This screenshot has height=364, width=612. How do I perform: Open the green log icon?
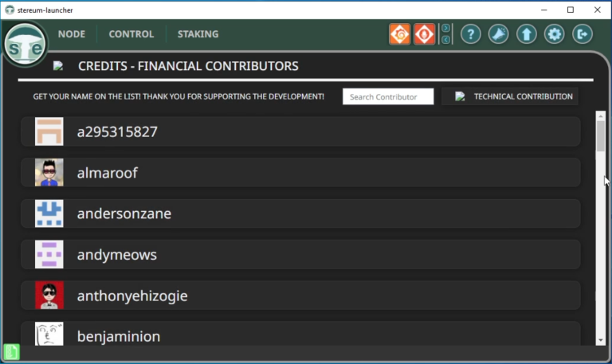point(12,352)
